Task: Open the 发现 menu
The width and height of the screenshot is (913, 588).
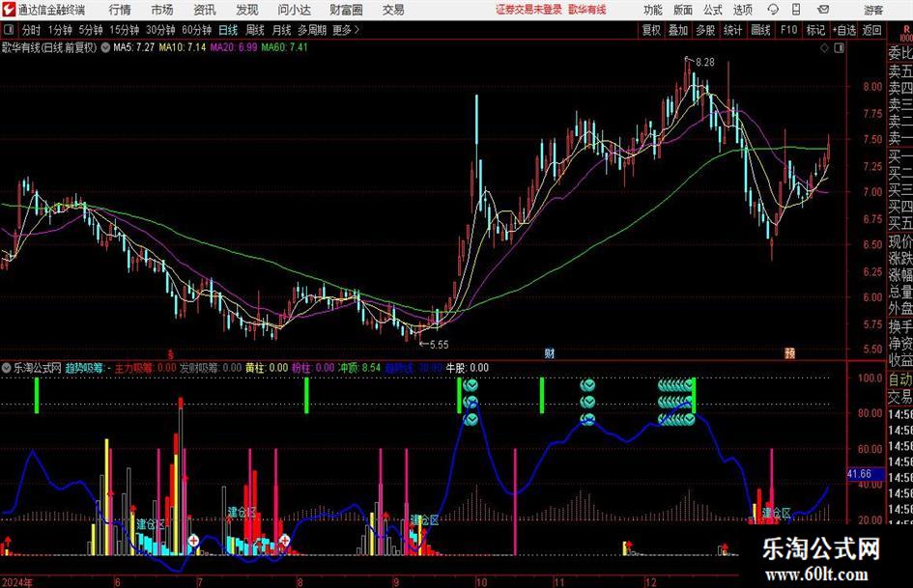Action: click(x=247, y=10)
